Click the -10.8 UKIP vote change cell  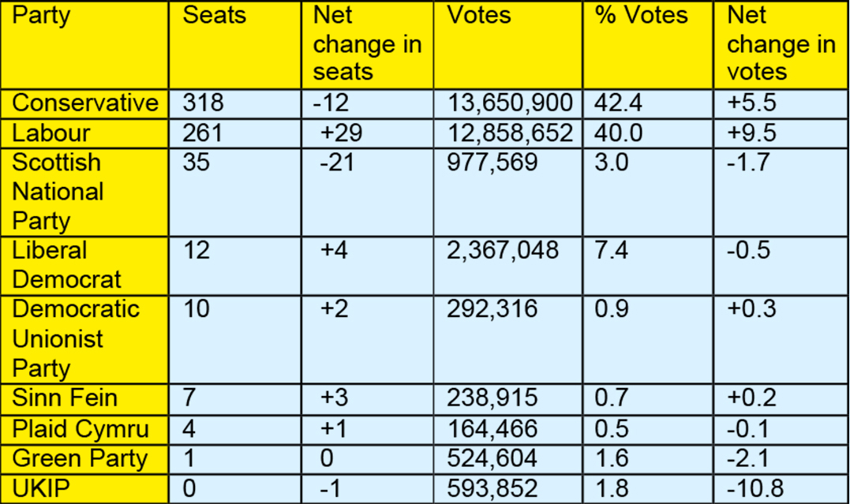781,489
